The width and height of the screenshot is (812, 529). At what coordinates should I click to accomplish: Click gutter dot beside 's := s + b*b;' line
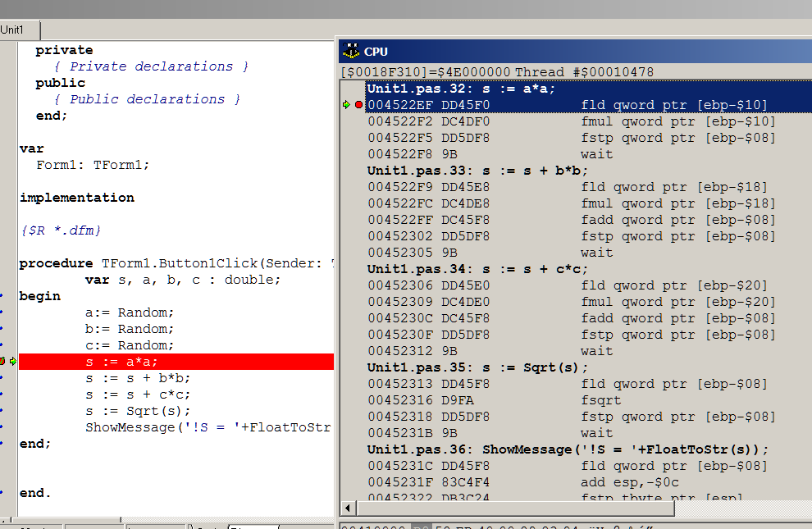click(2, 378)
